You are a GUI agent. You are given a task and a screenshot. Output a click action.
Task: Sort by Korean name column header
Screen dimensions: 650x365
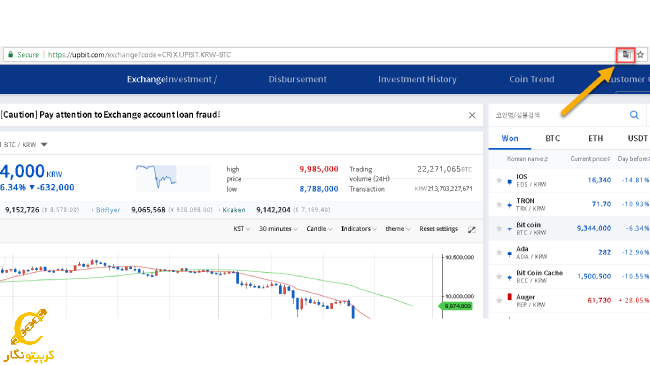(527, 159)
